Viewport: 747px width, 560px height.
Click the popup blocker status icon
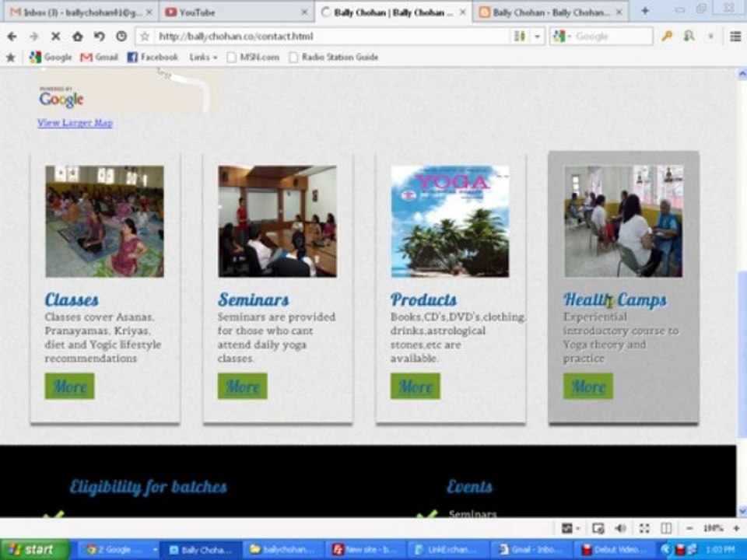[x=598, y=528]
